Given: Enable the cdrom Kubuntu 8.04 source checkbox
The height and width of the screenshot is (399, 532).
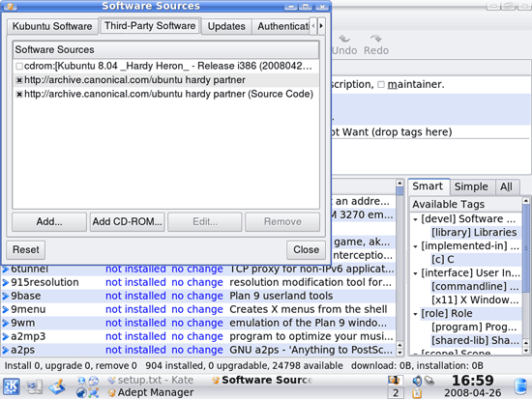Looking at the screenshot, I should coord(19,66).
